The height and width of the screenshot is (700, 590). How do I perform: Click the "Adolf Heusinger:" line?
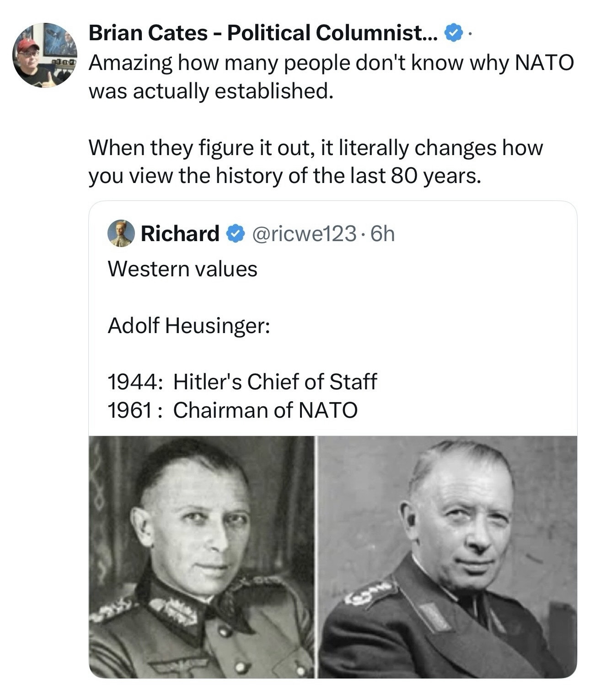pyautogui.click(x=188, y=325)
